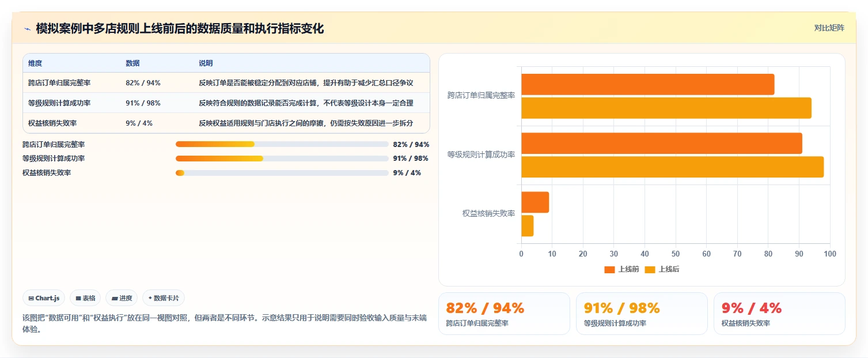The image size is (868, 358).
Task: Click the x-axis tick label 50
Action: pos(676,254)
